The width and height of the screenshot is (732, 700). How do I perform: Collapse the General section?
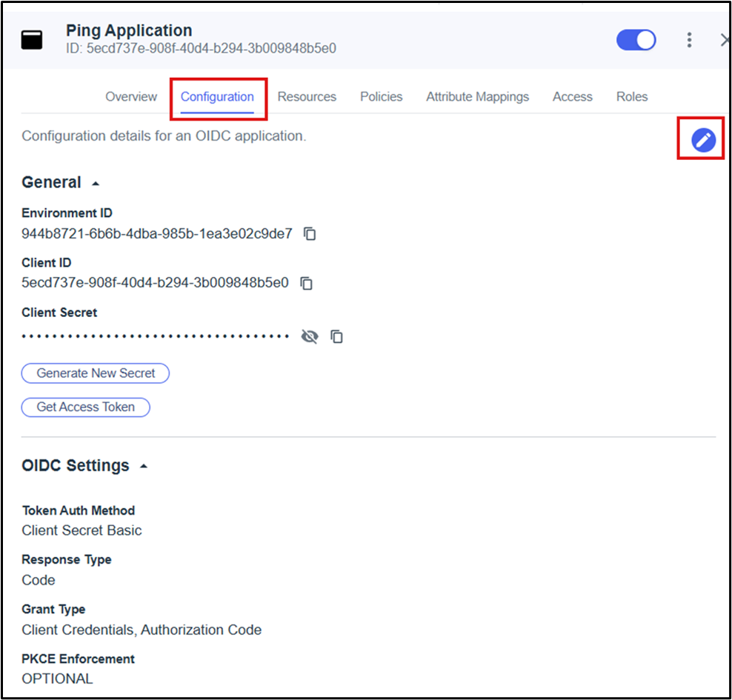(x=96, y=184)
